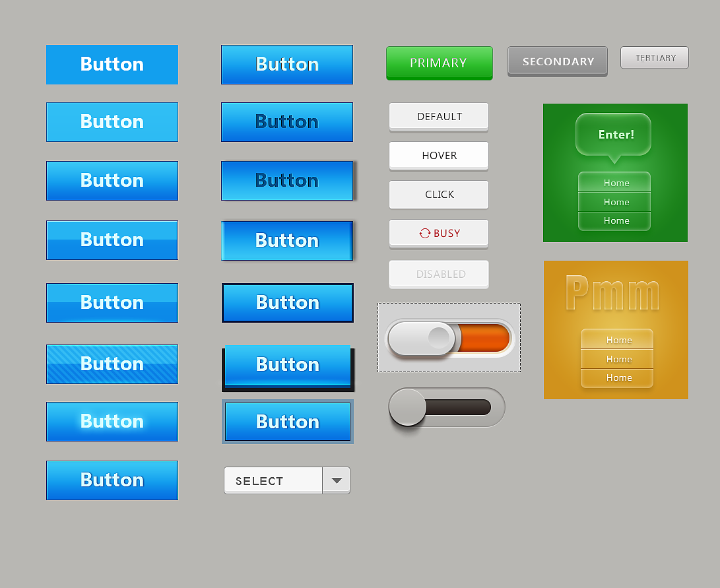Click the diagonal striped blue Button

coord(112,364)
